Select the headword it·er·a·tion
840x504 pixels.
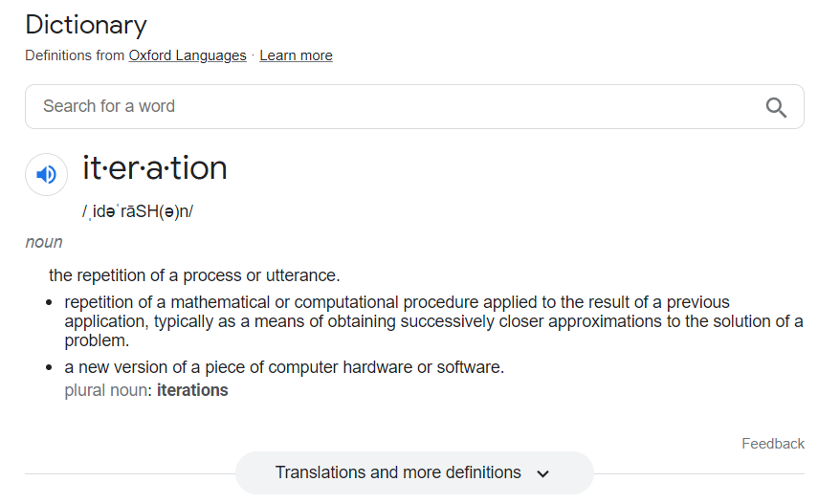coord(155,167)
